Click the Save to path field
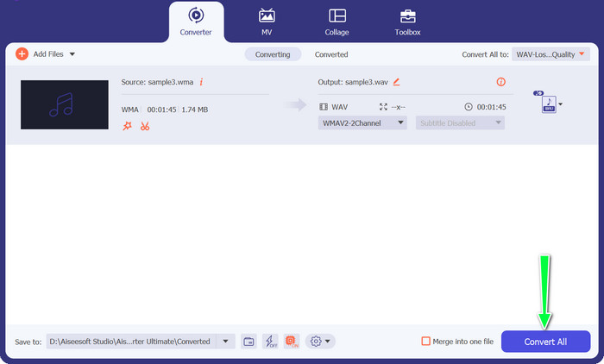604x364 pixels. coord(131,342)
